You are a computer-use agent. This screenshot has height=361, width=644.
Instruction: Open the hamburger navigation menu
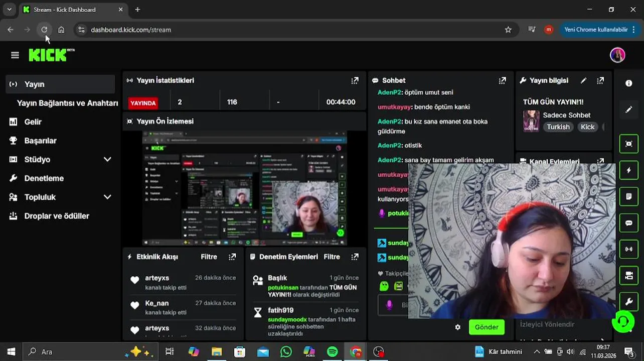coord(15,55)
